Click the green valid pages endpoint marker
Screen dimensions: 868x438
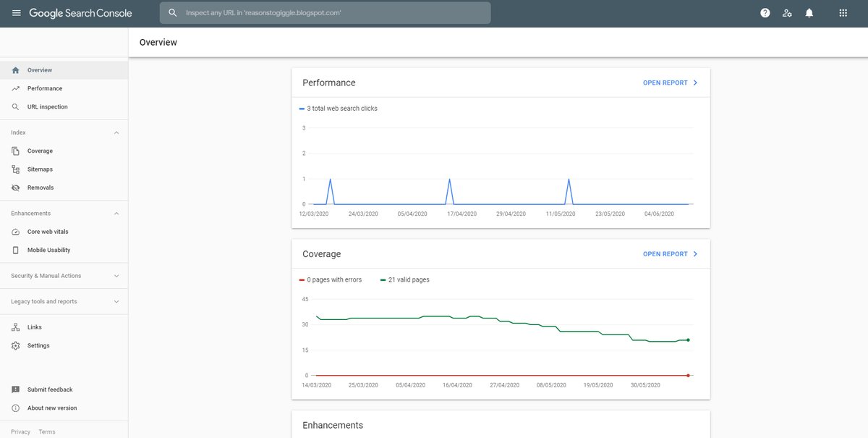688,340
